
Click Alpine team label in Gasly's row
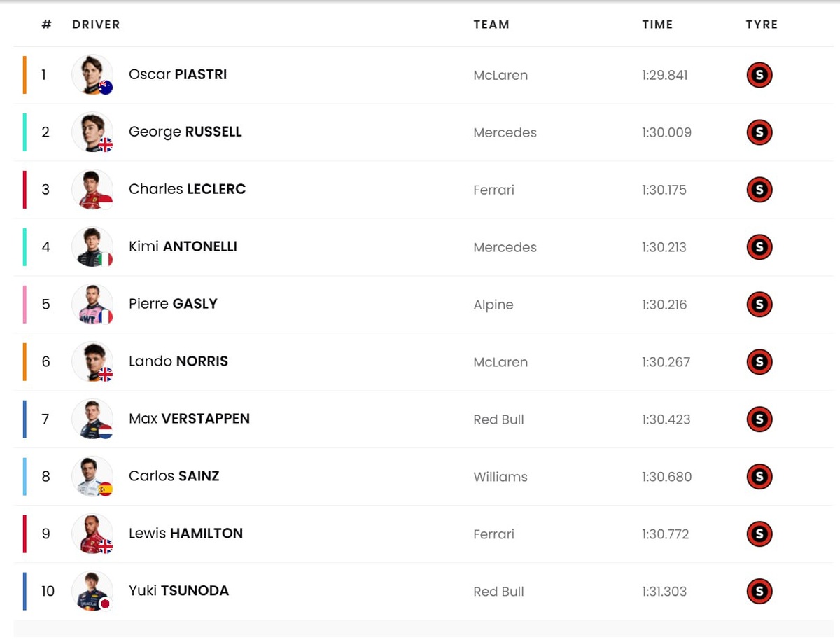click(x=493, y=305)
